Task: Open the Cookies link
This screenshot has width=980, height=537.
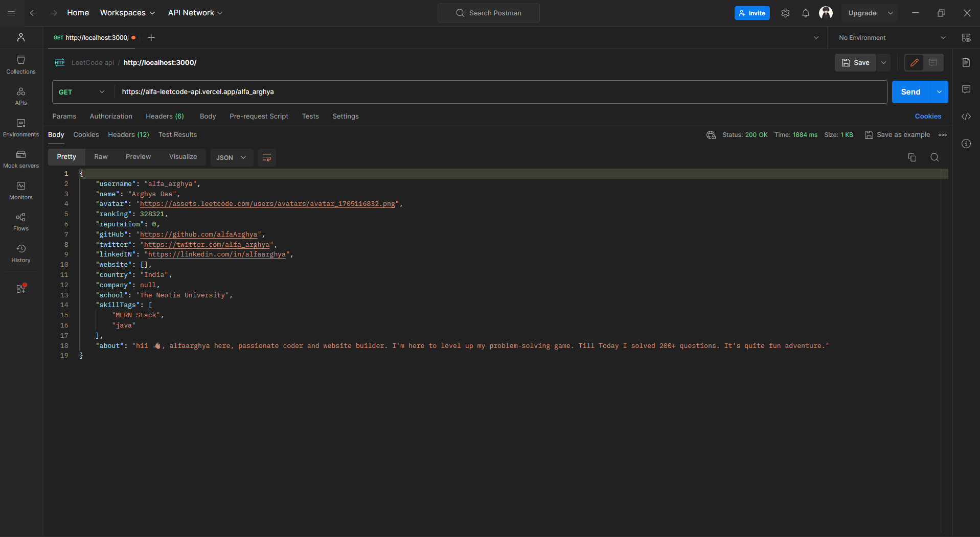Action: 927,116
